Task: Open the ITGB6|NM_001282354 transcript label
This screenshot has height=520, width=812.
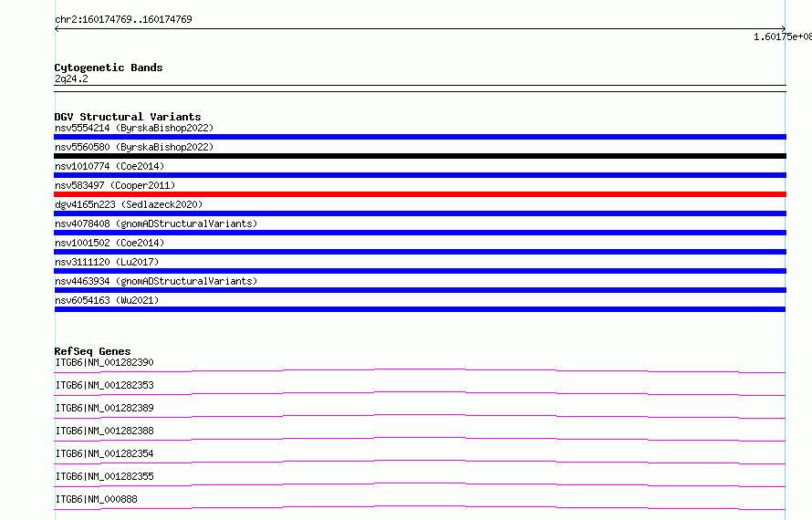Action: 105,453
